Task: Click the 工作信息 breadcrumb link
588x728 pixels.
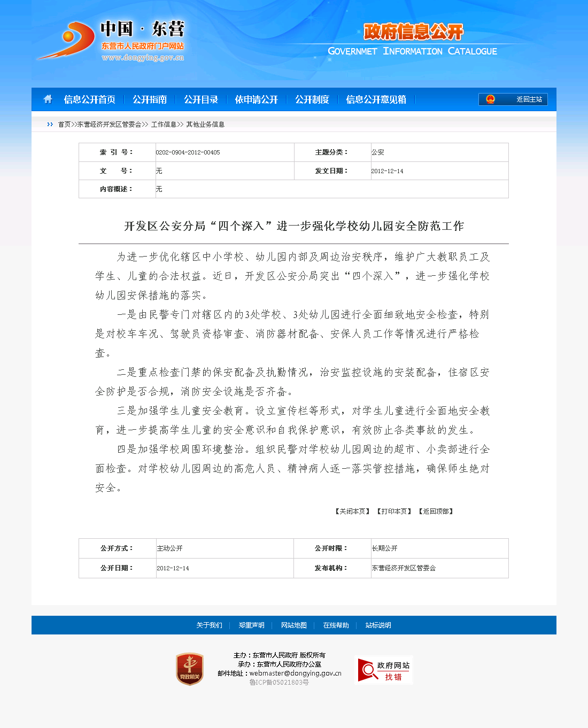Action: coord(164,125)
